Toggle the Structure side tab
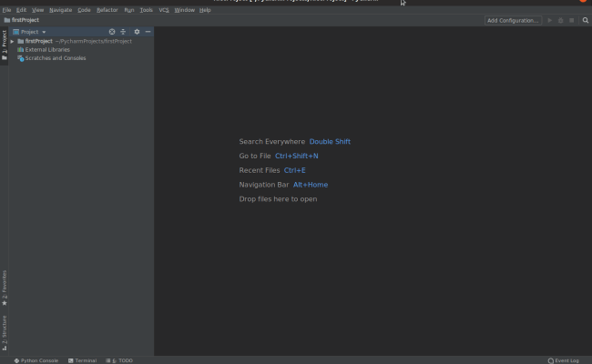 (x=5, y=332)
